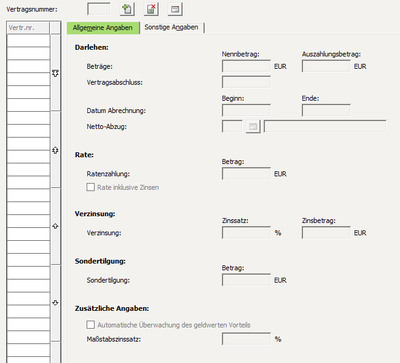Click the jump-to-first arrow beside contract list

[x=55, y=73]
